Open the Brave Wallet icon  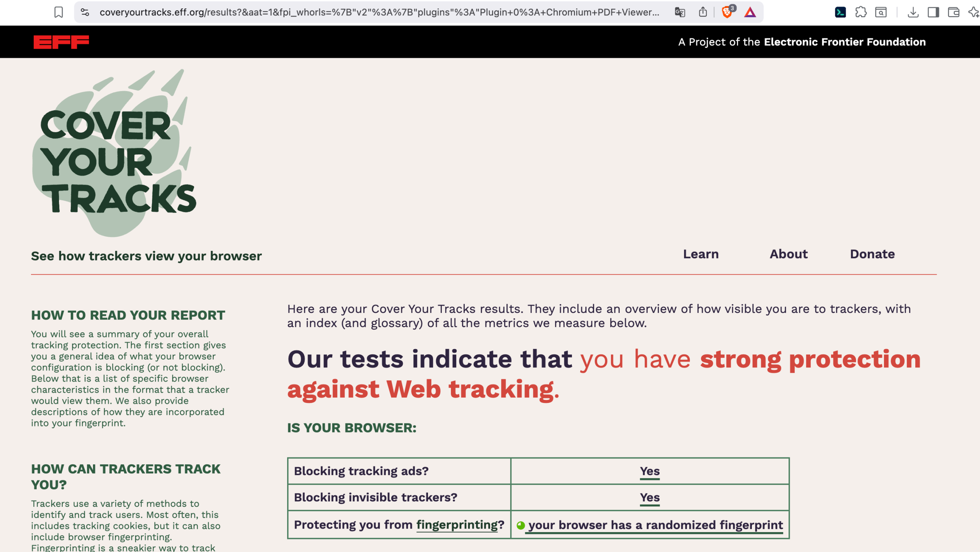click(953, 13)
